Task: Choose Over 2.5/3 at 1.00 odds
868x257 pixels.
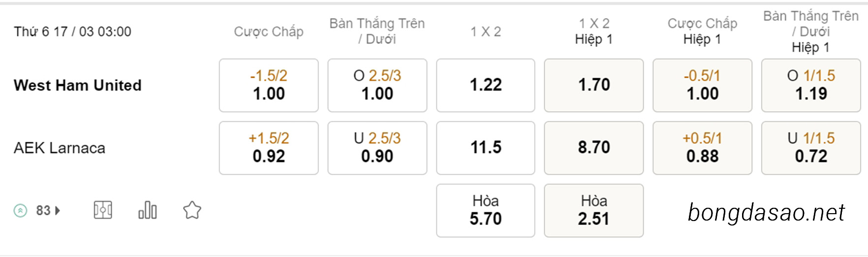Action: click(x=377, y=85)
